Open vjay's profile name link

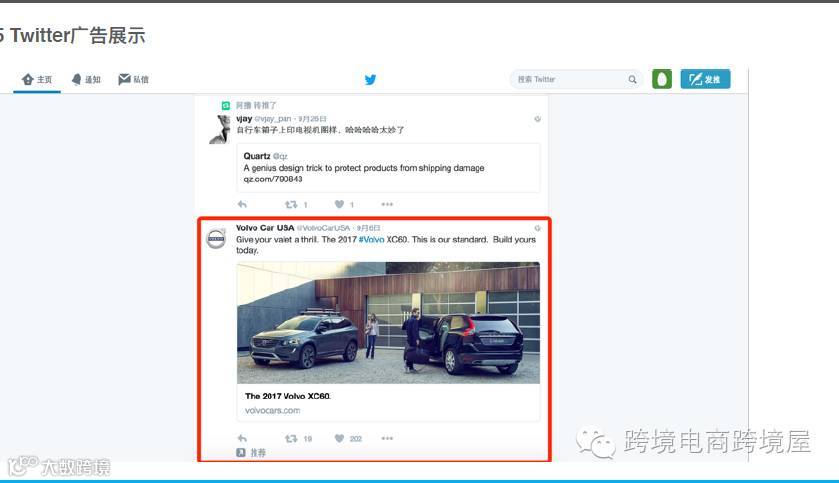click(x=244, y=119)
